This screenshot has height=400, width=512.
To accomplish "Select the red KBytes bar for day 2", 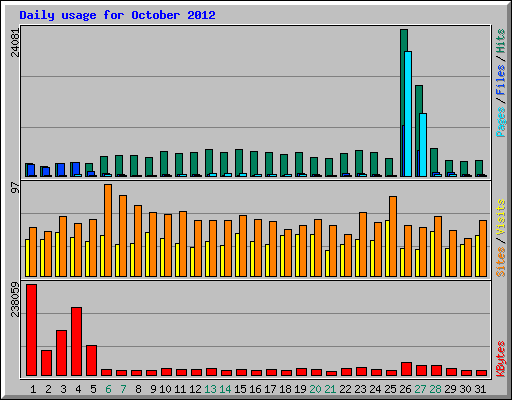I will (x=46, y=363).
